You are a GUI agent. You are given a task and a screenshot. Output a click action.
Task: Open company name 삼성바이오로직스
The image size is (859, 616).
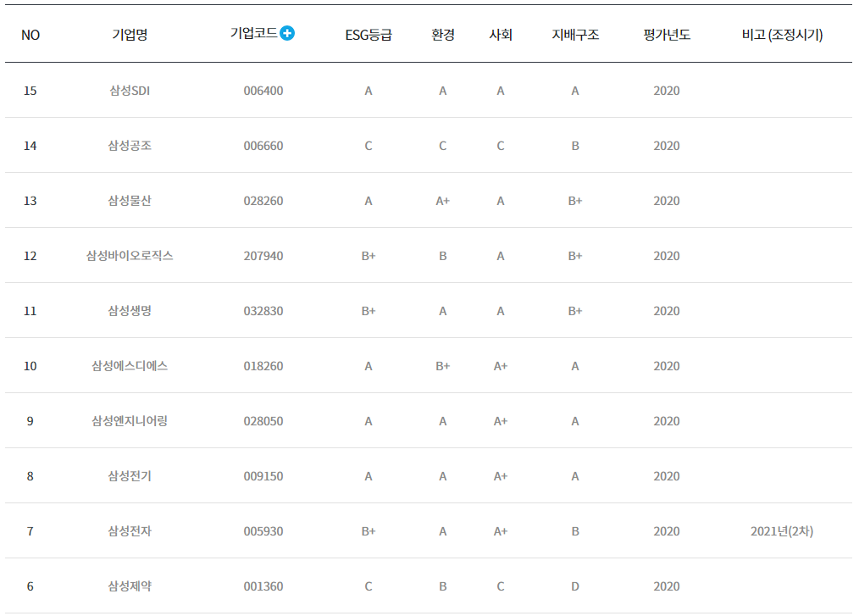[130, 255]
